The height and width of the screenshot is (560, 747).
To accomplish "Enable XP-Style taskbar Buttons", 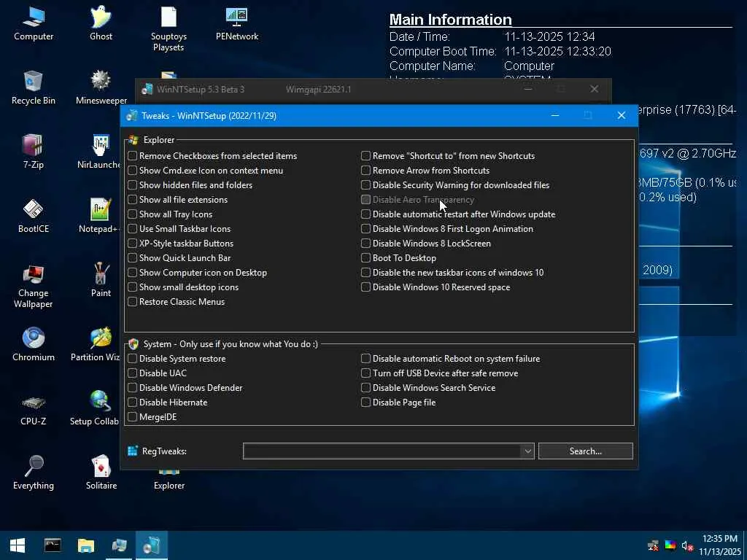I will pos(133,244).
